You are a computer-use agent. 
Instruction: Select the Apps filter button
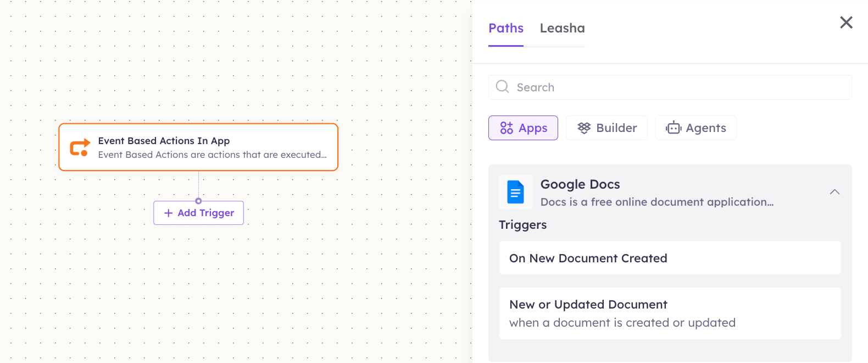pos(523,128)
